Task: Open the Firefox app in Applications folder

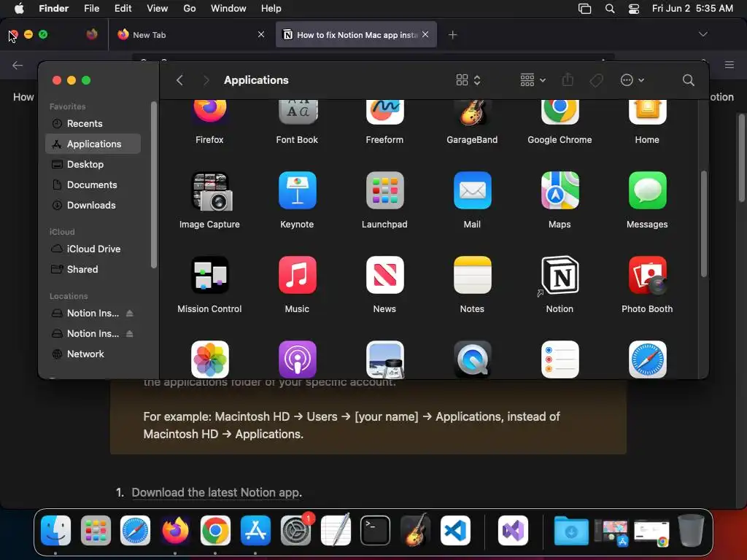Action: tap(209, 112)
